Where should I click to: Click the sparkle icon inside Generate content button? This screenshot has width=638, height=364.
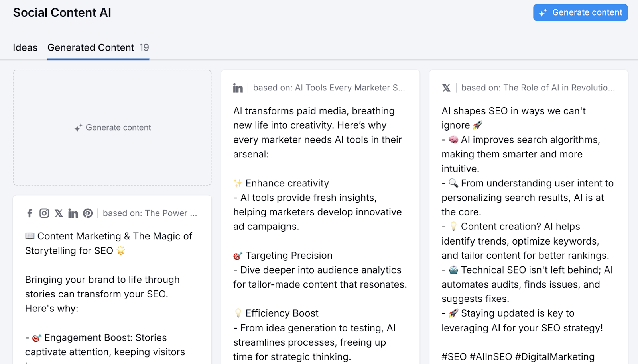[x=542, y=12]
